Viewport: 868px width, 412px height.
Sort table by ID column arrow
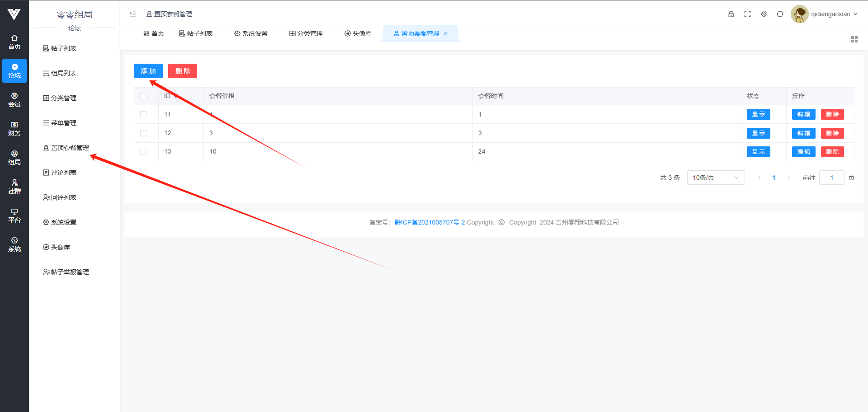(176, 96)
